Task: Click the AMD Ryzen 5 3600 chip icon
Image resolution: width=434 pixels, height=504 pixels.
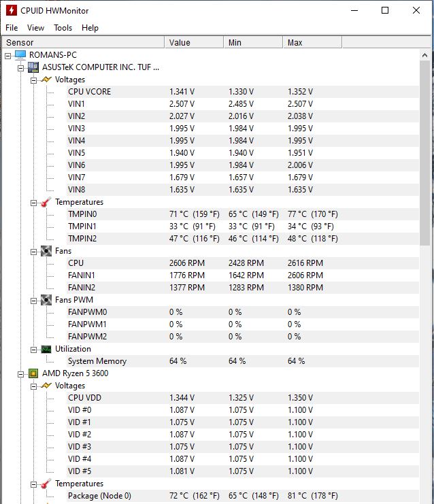Action: (33, 373)
